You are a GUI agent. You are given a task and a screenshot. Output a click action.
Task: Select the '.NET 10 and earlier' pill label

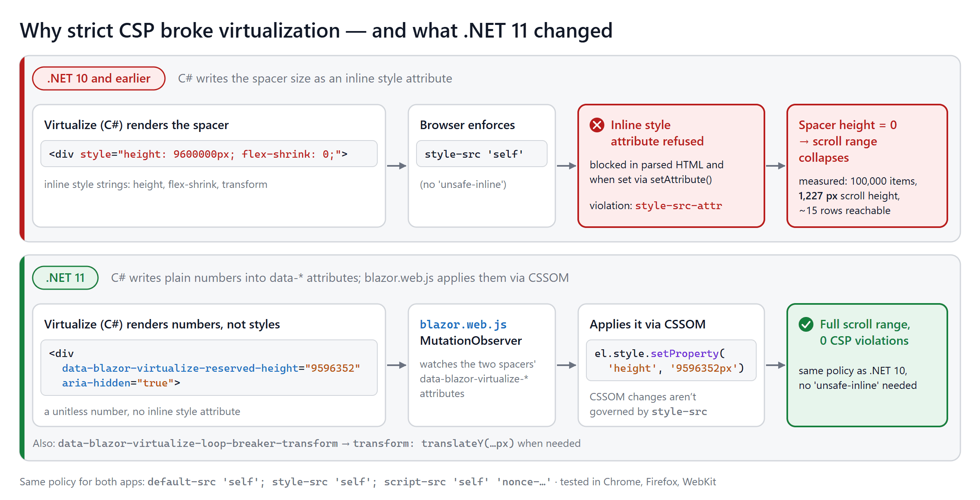coord(99,78)
